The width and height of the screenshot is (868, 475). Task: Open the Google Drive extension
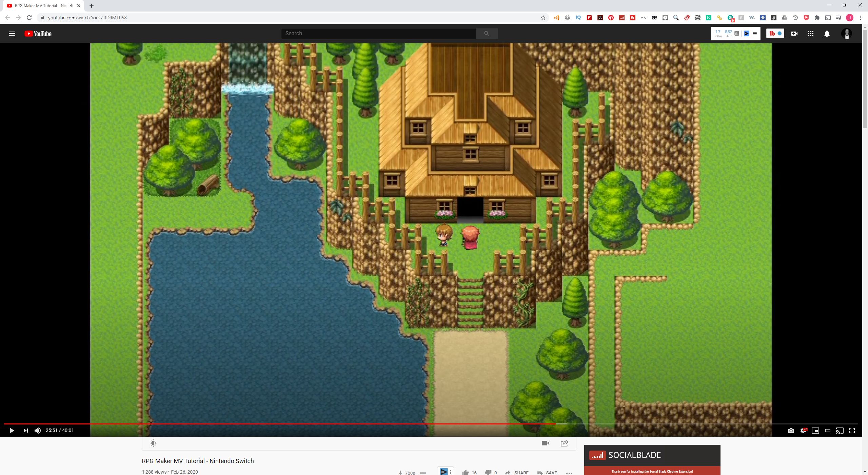[x=785, y=18]
